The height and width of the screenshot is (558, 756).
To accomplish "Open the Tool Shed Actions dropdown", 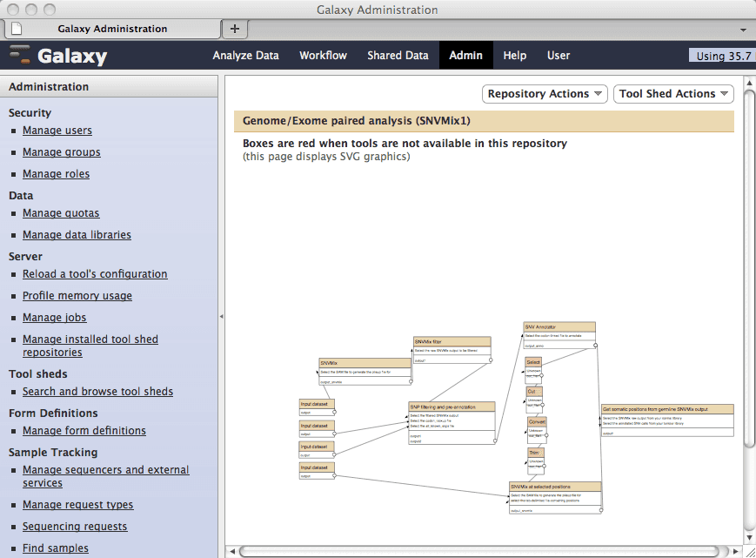I will click(x=674, y=94).
